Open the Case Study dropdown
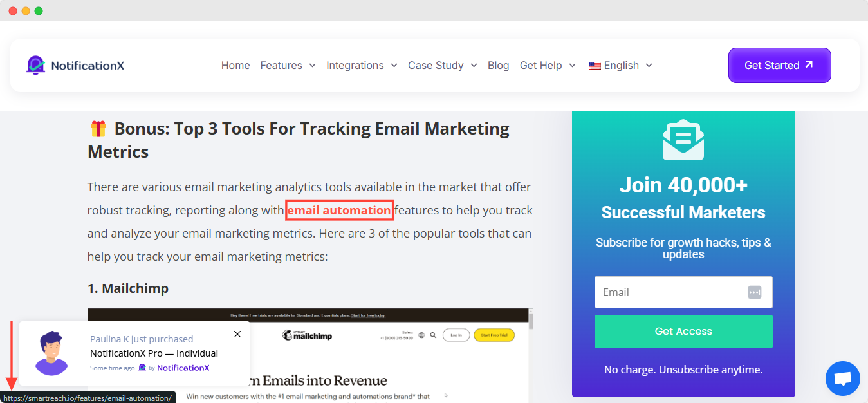The image size is (868, 403). click(442, 66)
